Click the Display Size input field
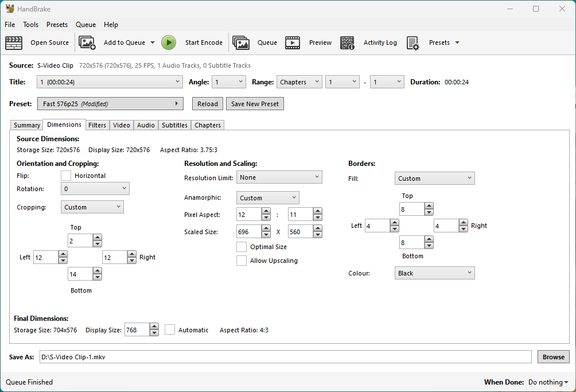 pyautogui.click(x=137, y=329)
